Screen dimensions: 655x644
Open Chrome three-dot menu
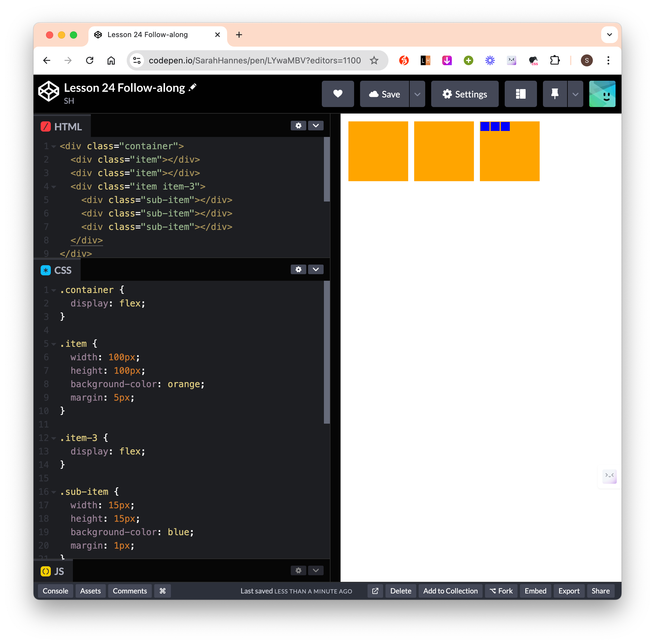pos(608,61)
